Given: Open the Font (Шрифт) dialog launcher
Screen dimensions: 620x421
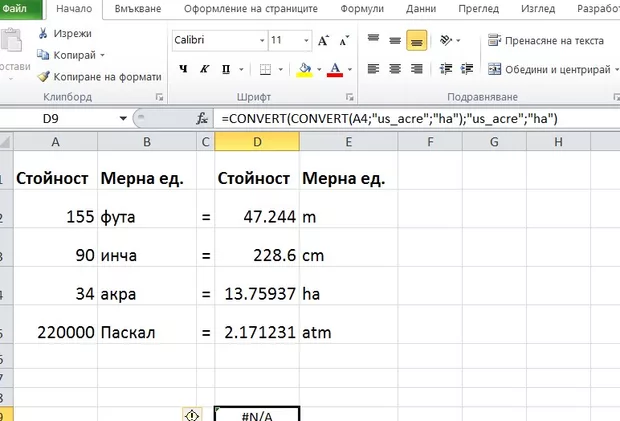Looking at the screenshot, I should coord(350,97).
